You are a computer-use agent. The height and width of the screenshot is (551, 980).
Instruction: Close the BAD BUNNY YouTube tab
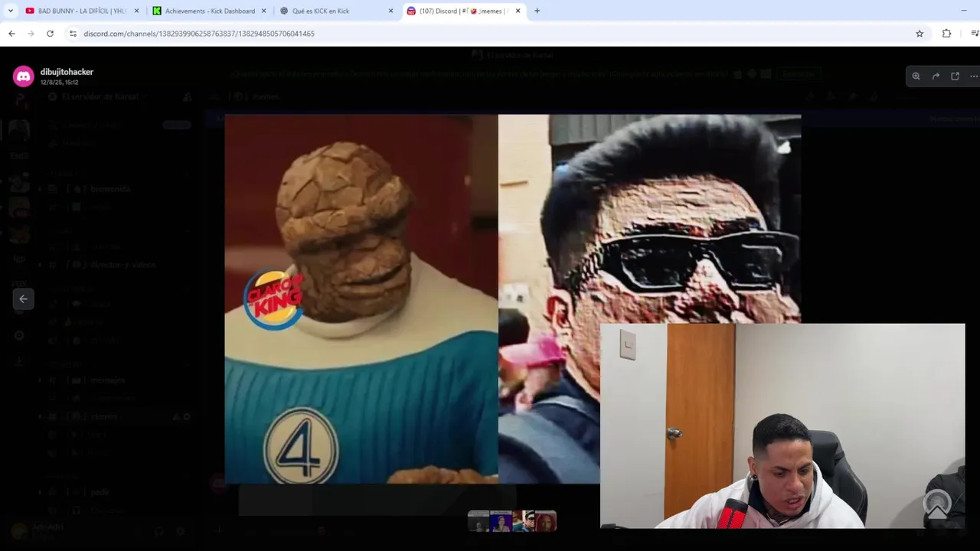tap(137, 11)
